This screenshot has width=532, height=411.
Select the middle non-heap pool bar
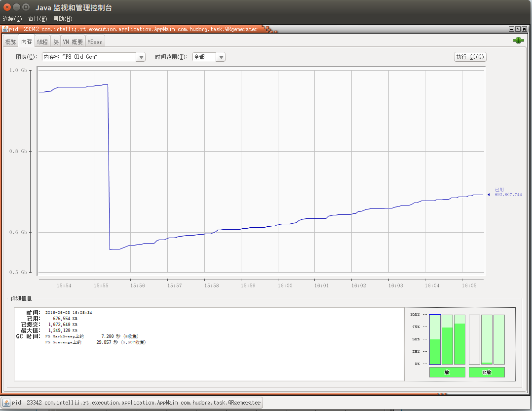pos(487,339)
